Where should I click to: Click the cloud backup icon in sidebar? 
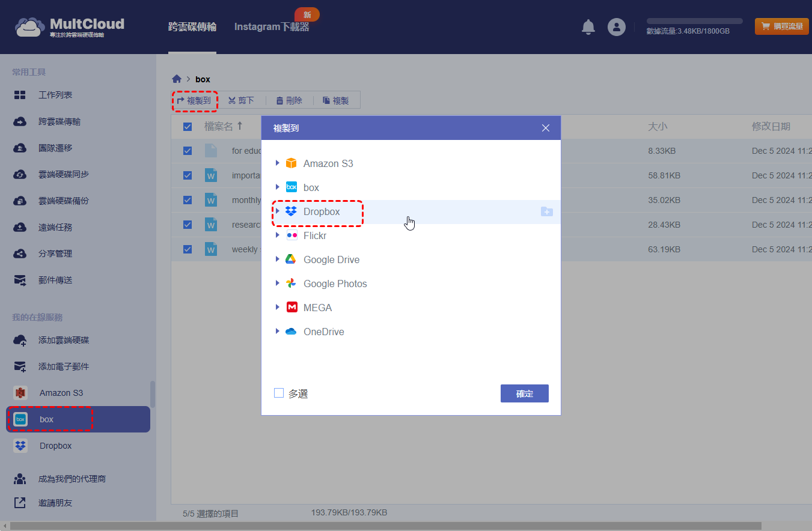pos(20,201)
